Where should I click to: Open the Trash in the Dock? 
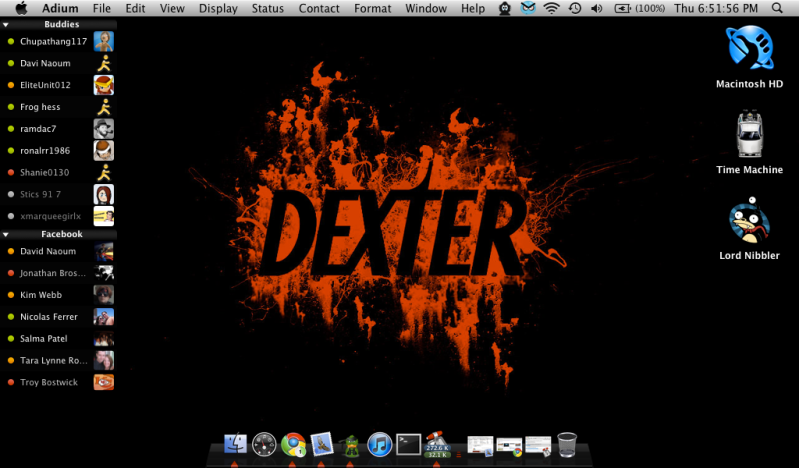[567, 445]
